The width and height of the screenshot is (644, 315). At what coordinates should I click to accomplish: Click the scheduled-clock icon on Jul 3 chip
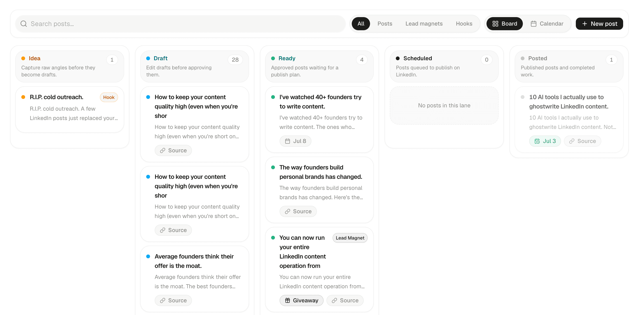537,141
